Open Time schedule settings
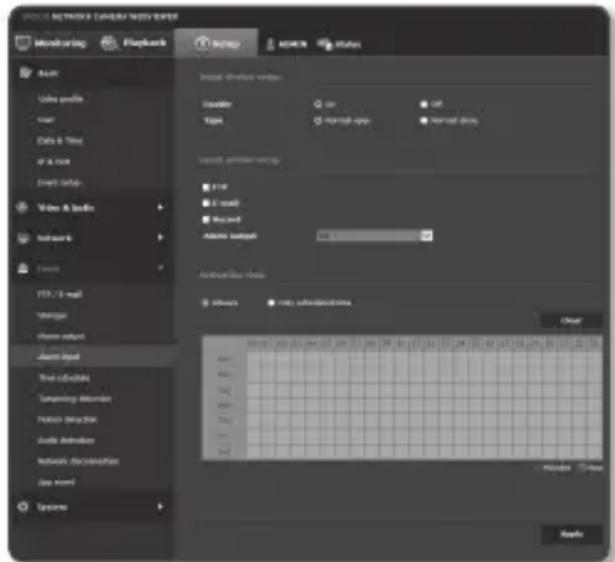 (64, 378)
